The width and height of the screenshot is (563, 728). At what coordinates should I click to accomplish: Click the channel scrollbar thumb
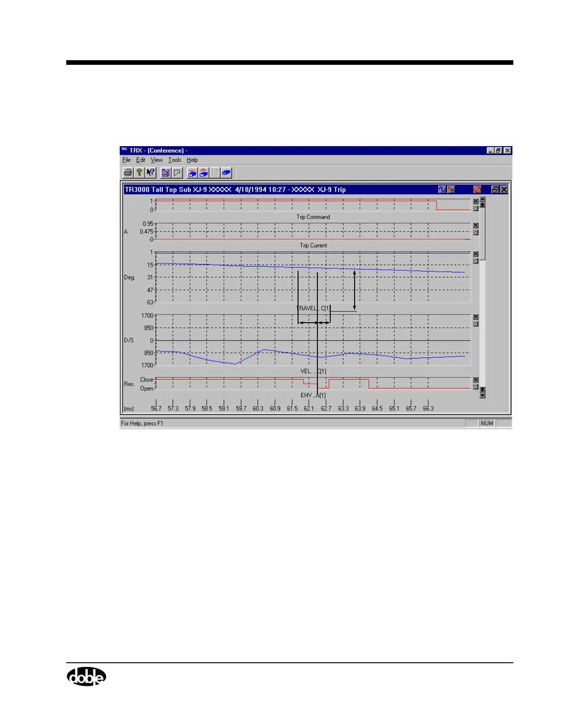tap(483, 233)
